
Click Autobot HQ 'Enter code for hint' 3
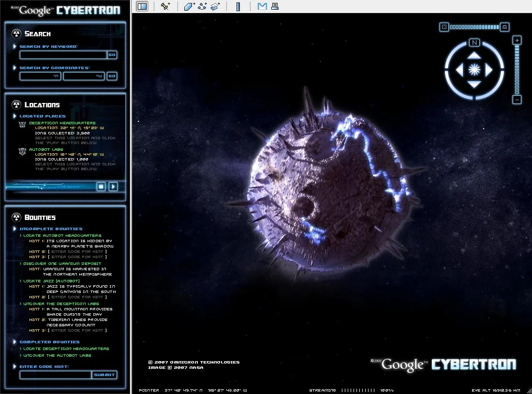77,257
